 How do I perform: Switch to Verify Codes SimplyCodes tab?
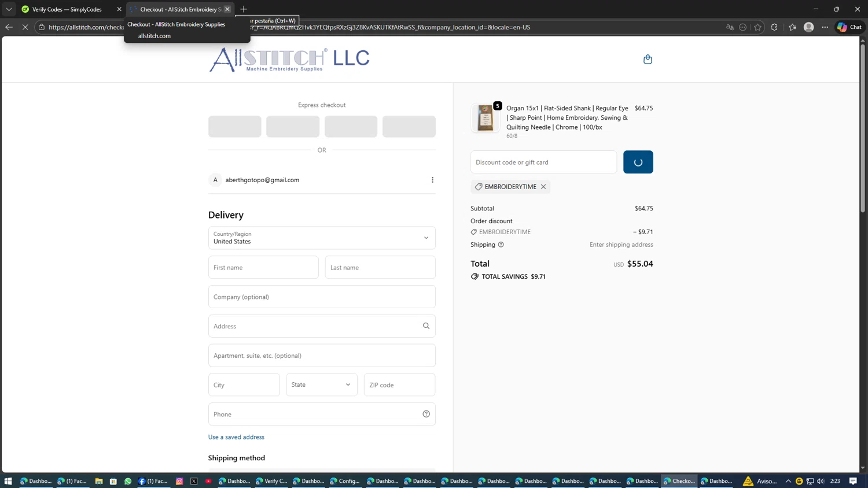67,9
